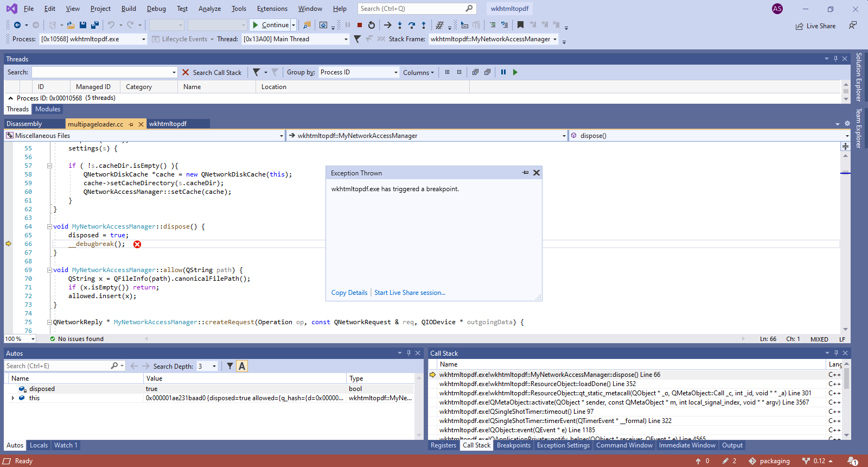This screenshot has width=868, height=467.
Task: Toggle the text highlight A button in Autos
Action: [x=242, y=366]
